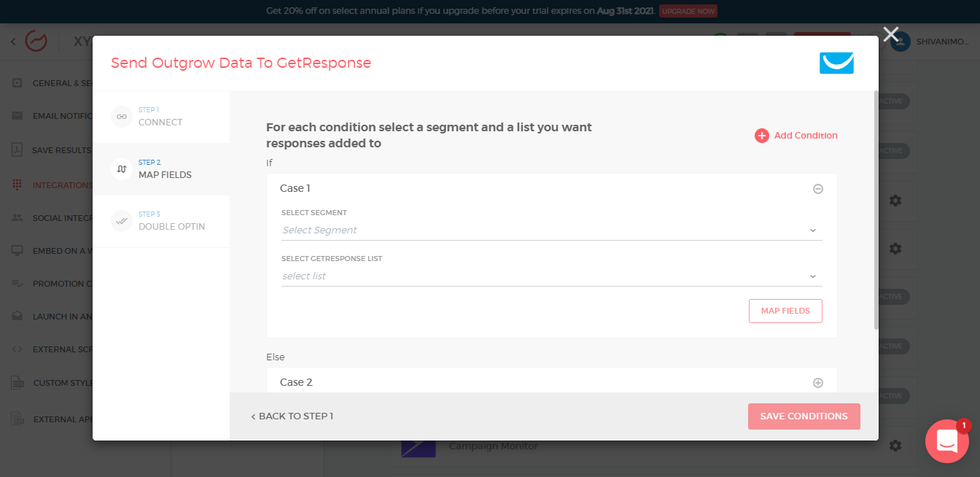This screenshot has width=980, height=477.
Task: Click the Campaign Monitor label
Action: 493,446
